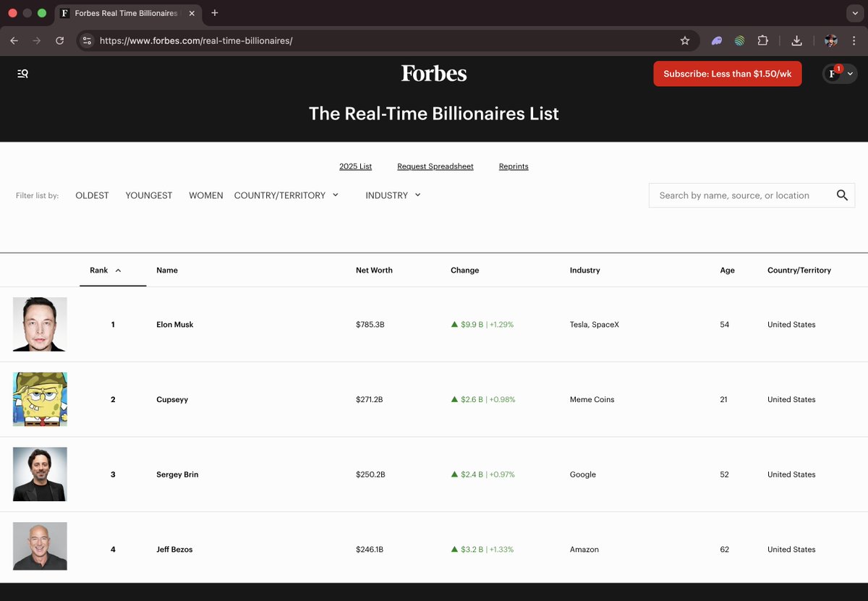The width and height of the screenshot is (868, 601).
Task: Open the Forbes menu and search icon
Action: tap(22, 73)
